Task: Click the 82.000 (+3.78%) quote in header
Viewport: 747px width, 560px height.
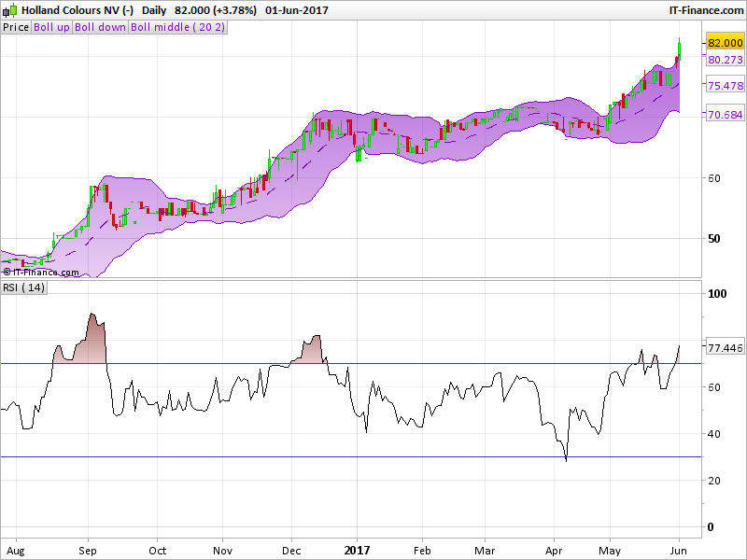Action: 216,10
